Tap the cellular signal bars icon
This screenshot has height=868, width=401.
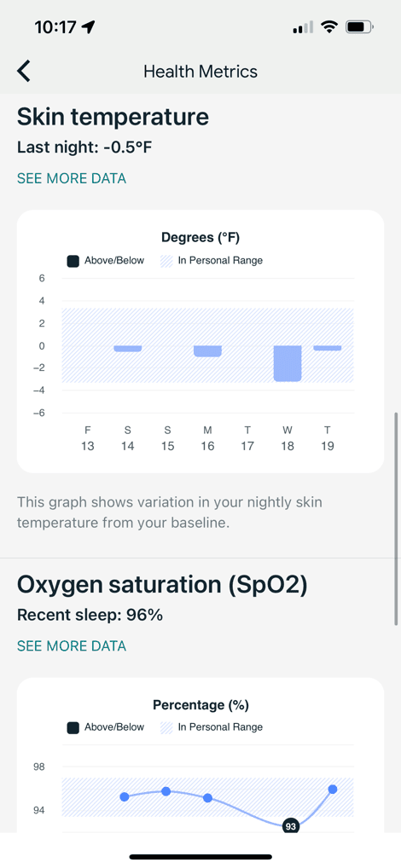pyautogui.click(x=303, y=26)
